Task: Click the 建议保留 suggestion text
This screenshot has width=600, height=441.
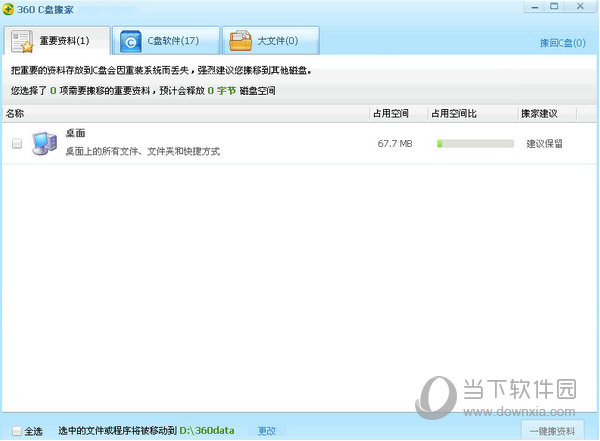Action: (545, 144)
